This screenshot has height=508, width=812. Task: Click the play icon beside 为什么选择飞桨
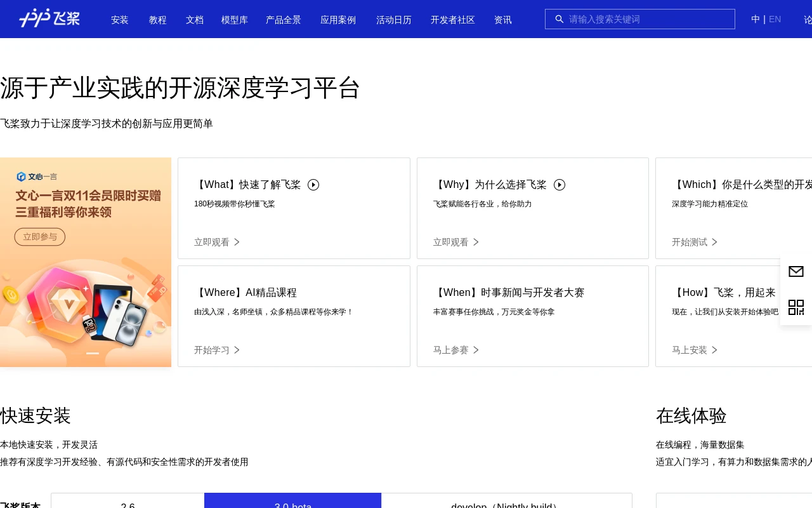559,185
